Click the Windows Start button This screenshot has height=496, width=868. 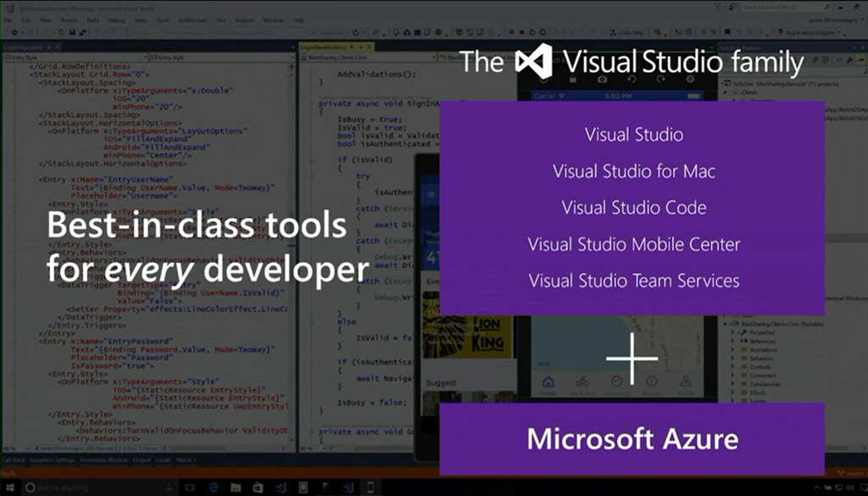(10, 488)
